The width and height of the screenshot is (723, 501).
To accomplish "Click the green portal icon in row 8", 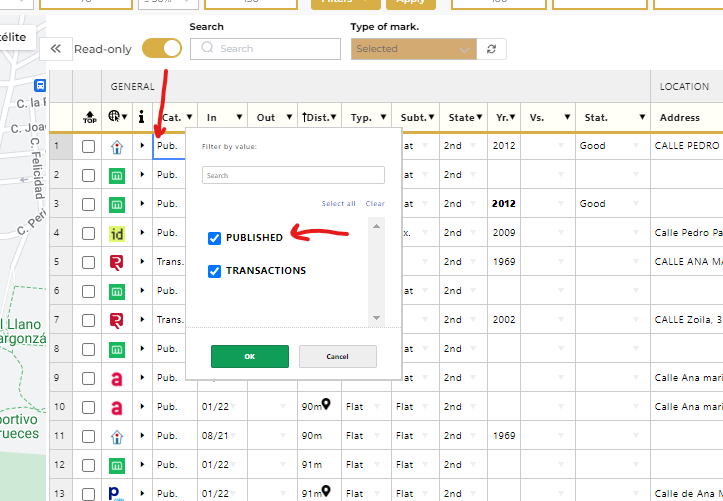I will 117,350.
